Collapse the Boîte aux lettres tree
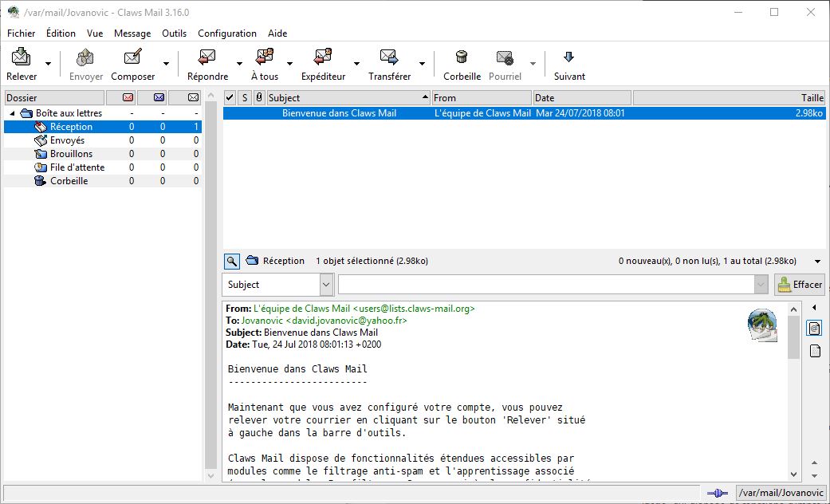Viewport: 830px width, 504px height. (x=12, y=113)
